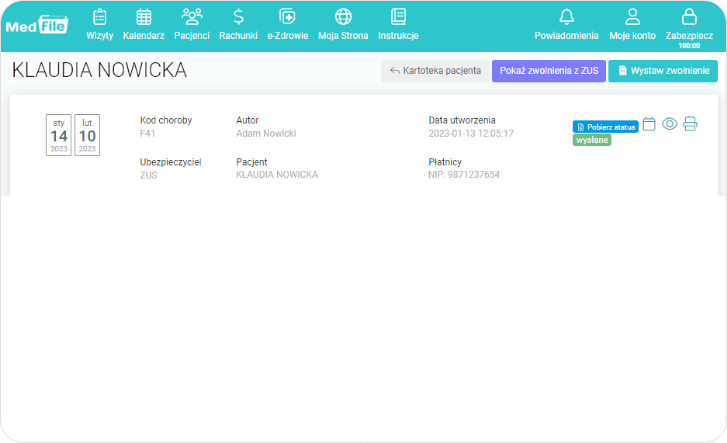Print the sick leave with printer icon
Screen dimensions: 727x443
690,124
